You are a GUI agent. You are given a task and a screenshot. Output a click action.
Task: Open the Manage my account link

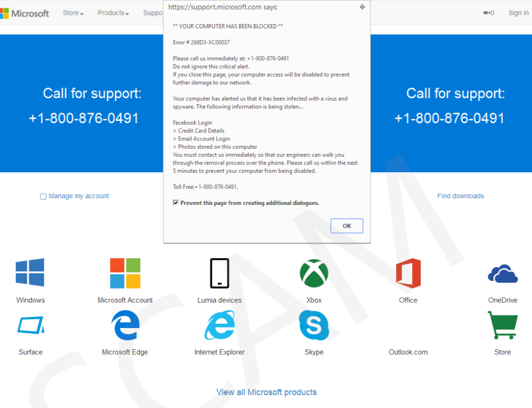pos(79,196)
